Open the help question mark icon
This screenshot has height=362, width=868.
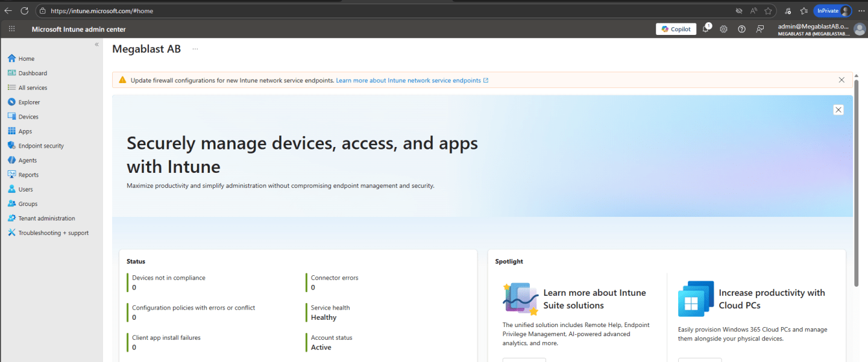point(741,28)
